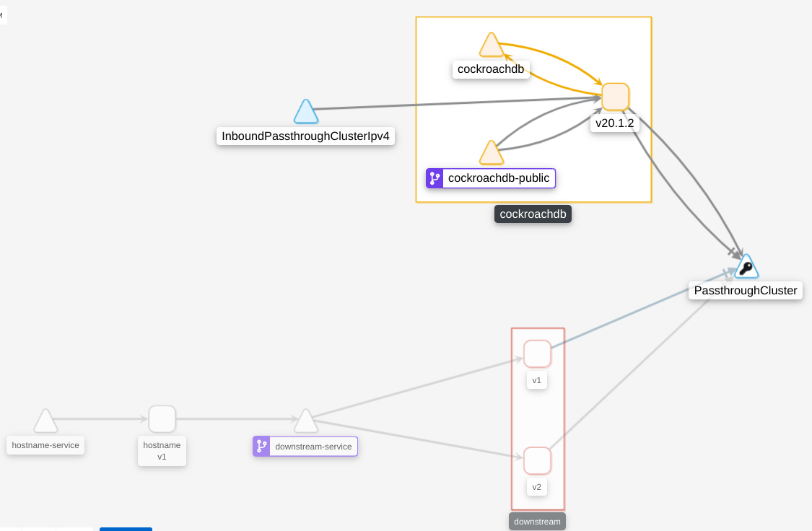Viewport: 812px width, 531px height.
Task: Select the PassthroughCluster key triangle node
Action: pos(746,267)
